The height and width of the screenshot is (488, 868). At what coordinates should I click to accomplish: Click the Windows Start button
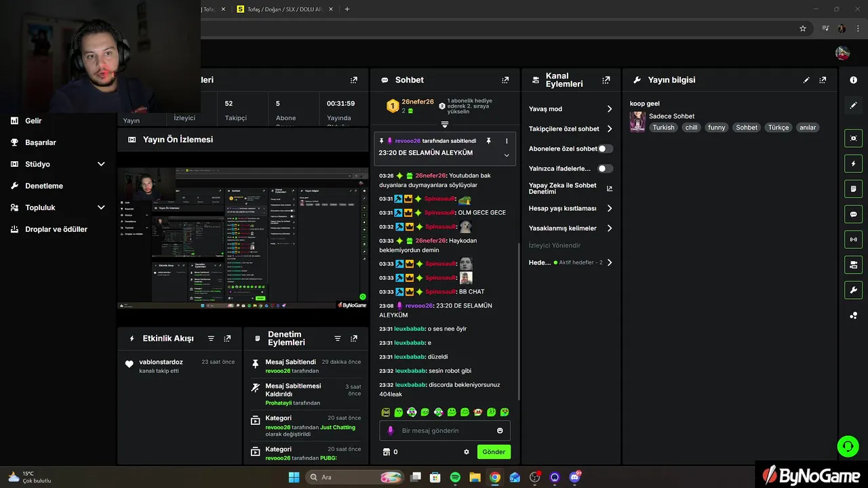coord(294,477)
